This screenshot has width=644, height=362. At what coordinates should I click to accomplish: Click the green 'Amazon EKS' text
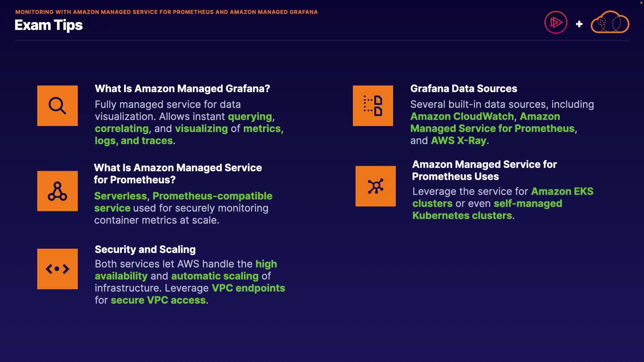[x=562, y=191]
